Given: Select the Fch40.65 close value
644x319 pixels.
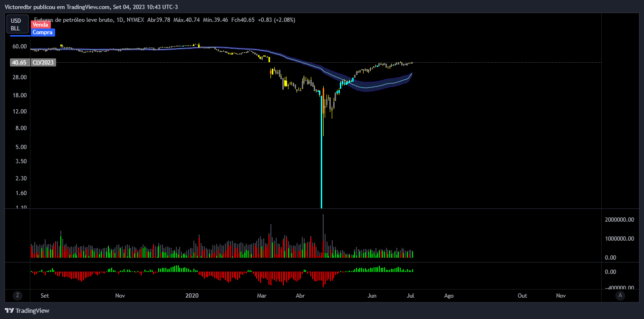Looking at the screenshot, I should pyautogui.click(x=243, y=20).
